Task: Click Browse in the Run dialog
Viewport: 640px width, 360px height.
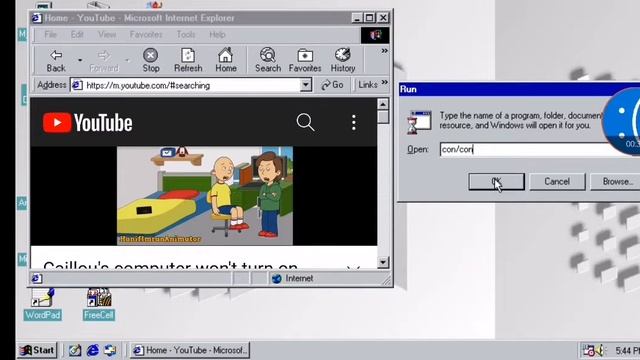Action: tap(615, 182)
